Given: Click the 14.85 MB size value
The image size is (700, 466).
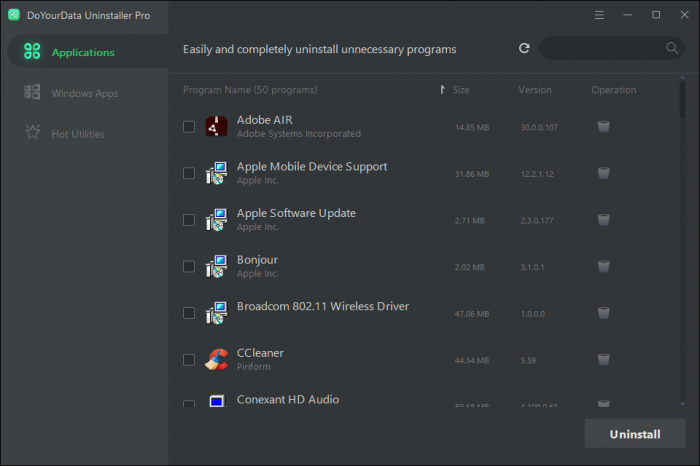Looking at the screenshot, I should coord(472,128).
